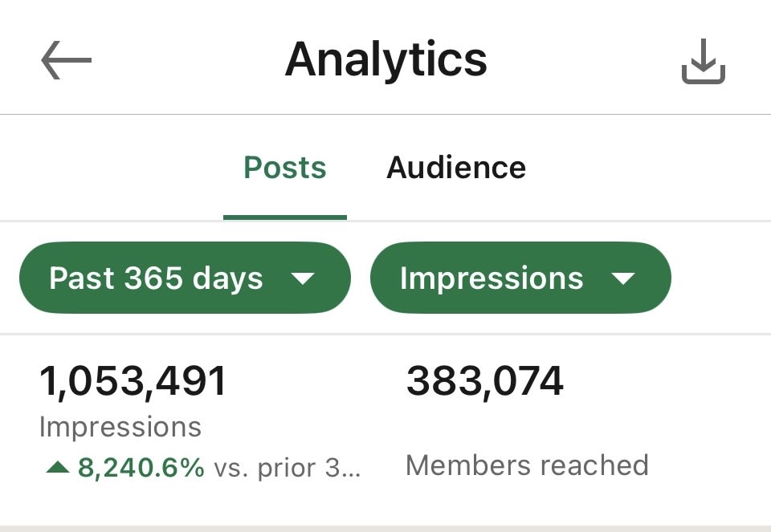Click the gray divider bar at the bottom

pyautogui.click(x=385, y=528)
